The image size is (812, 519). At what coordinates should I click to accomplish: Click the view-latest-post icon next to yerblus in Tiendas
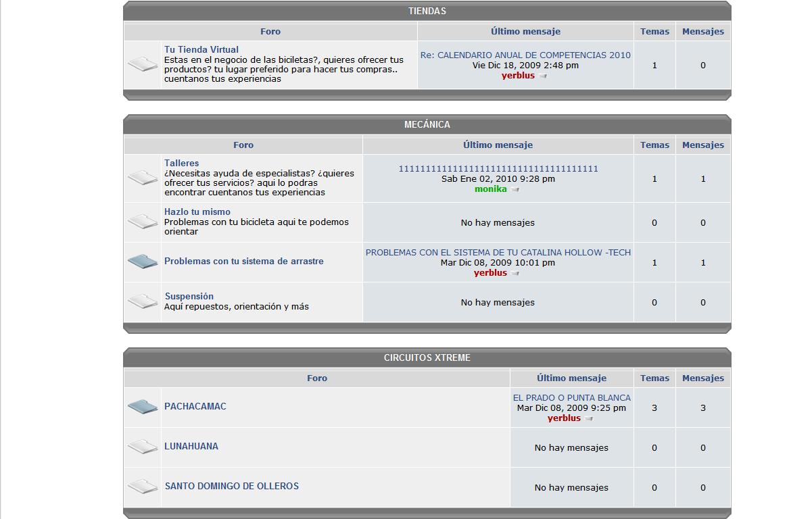(544, 76)
